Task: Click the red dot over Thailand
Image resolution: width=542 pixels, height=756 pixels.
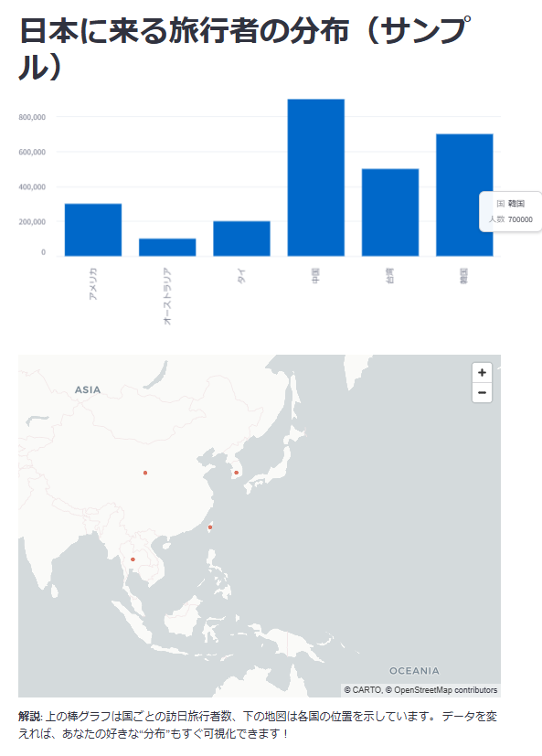Action: coord(133,559)
